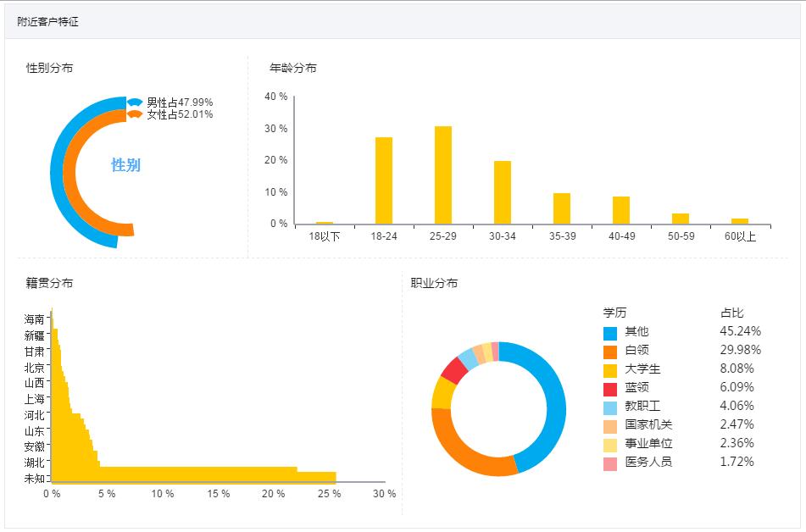Click the 50-59 age bar

tap(681, 219)
